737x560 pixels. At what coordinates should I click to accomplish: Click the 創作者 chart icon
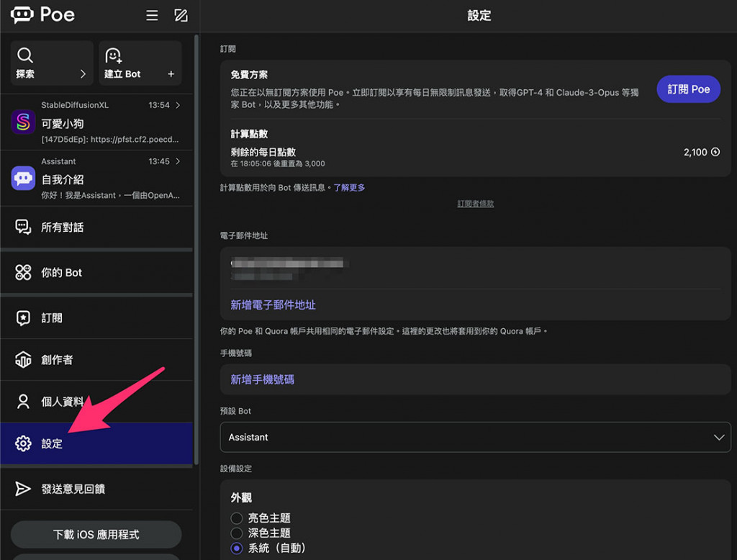pos(23,360)
